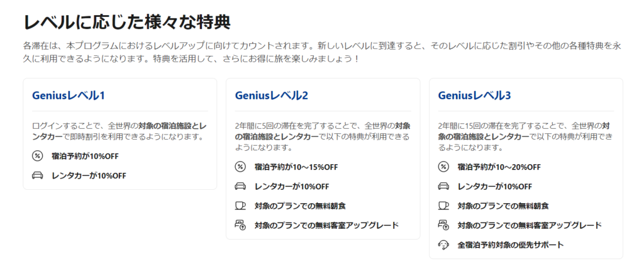Click the percent icon in Genius Level 1 card
The height and width of the screenshot is (276, 644).
pyautogui.click(x=37, y=157)
